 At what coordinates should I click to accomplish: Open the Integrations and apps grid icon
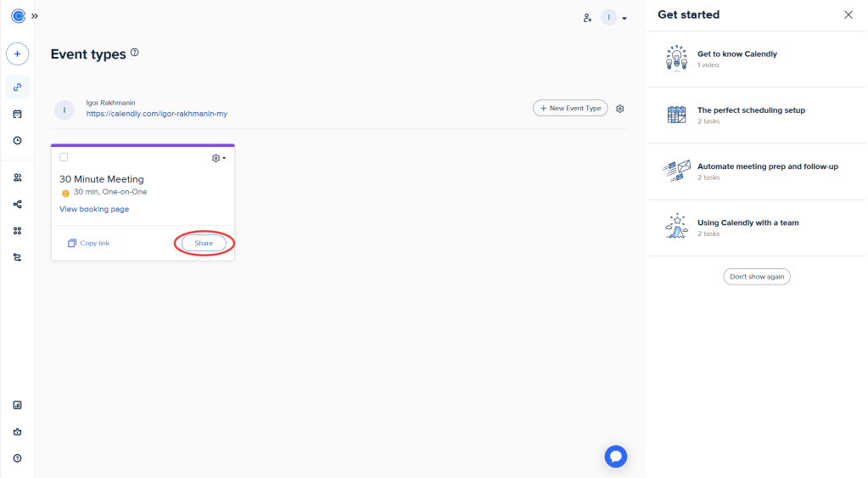coord(17,231)
